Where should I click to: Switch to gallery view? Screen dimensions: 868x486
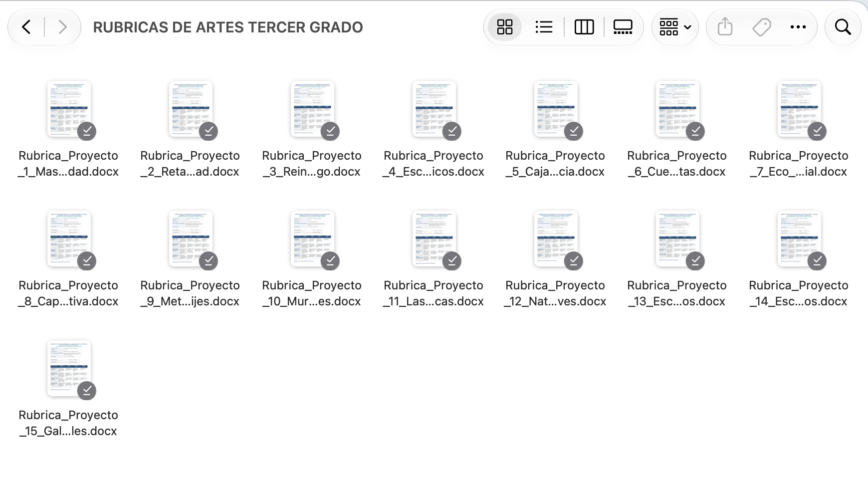tap(623, 27)
